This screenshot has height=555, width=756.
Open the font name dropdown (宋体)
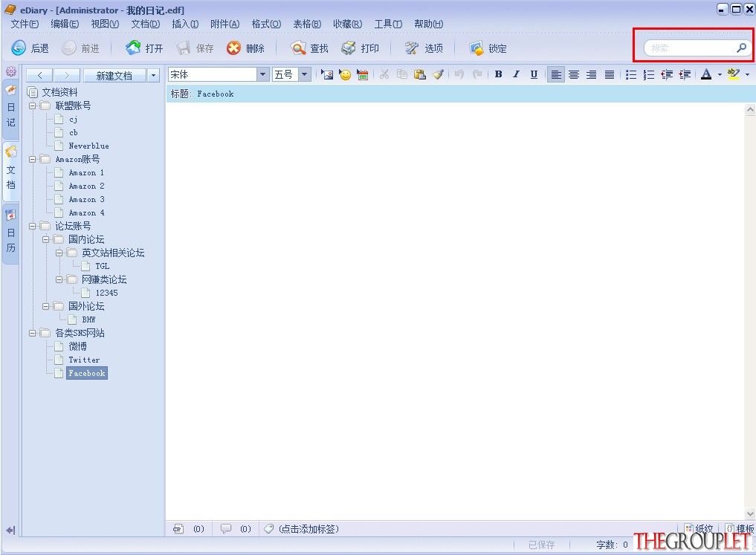(x=262, y=75)
